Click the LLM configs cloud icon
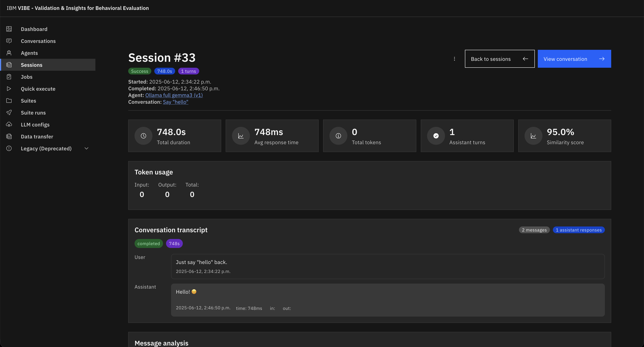 9,124
